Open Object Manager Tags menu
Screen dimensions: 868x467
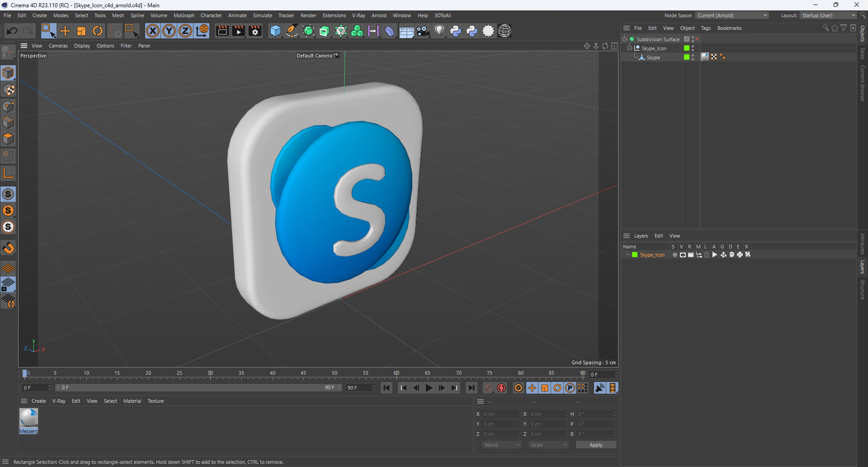click(x=706, y=28)
